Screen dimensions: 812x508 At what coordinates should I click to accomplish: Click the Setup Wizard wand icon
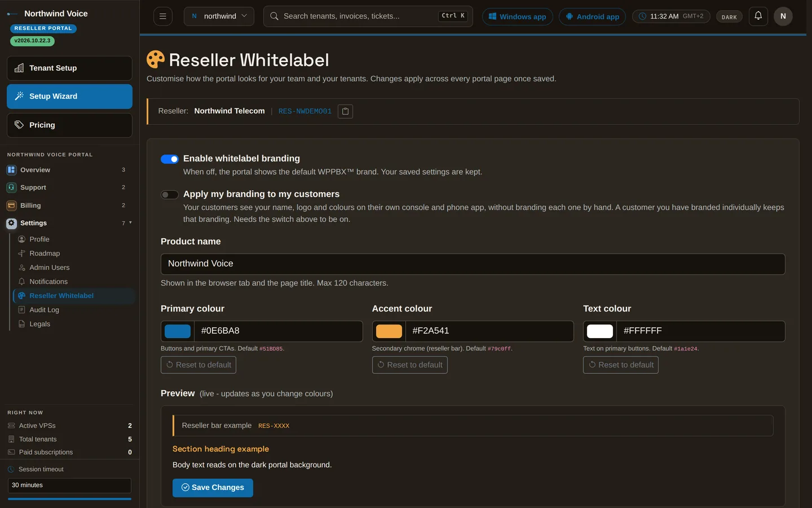[x=19, y=96]
